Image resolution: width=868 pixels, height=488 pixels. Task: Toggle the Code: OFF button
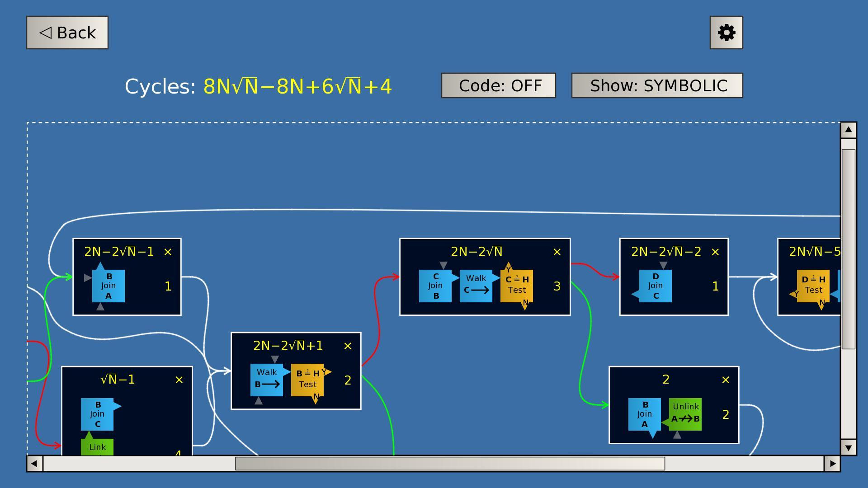point(498,85)
